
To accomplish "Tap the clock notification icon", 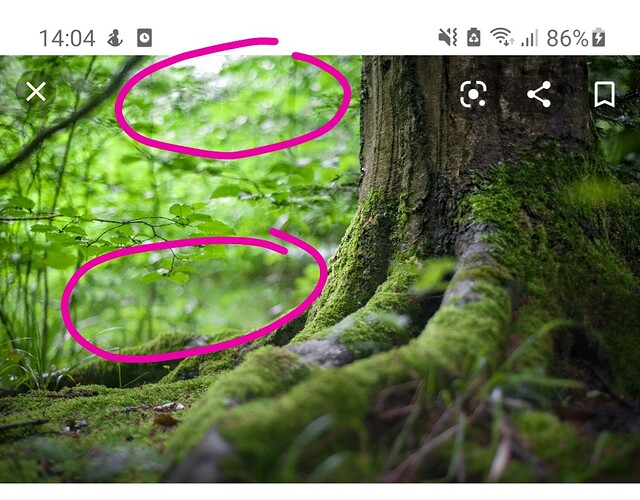I will coord(144,38).
